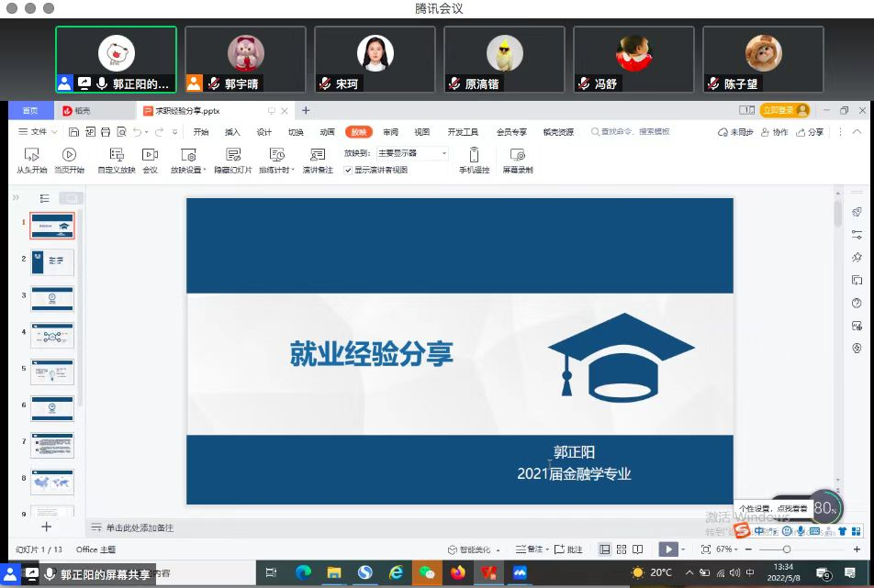
Task: Toggle the 备注 notes pane button
Action: (530, 549)
